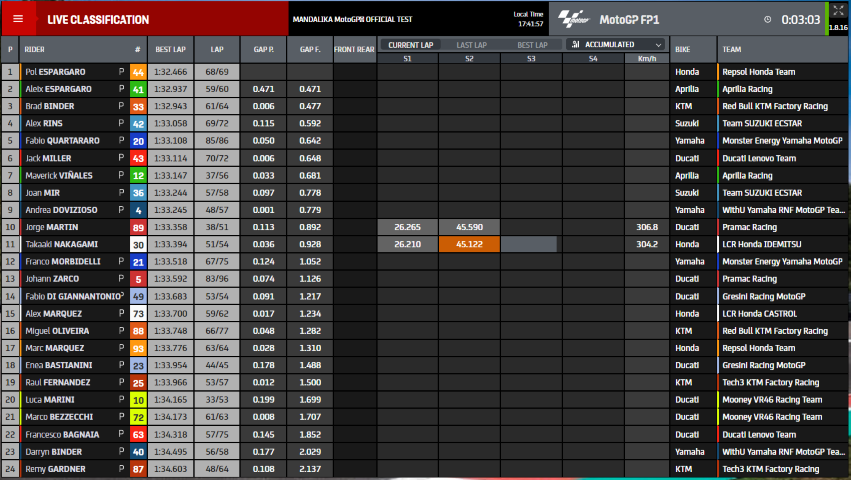Select rider Pol ESPARGARO row
This screenshot has width=851, height=480.
[x=425, y=72]
